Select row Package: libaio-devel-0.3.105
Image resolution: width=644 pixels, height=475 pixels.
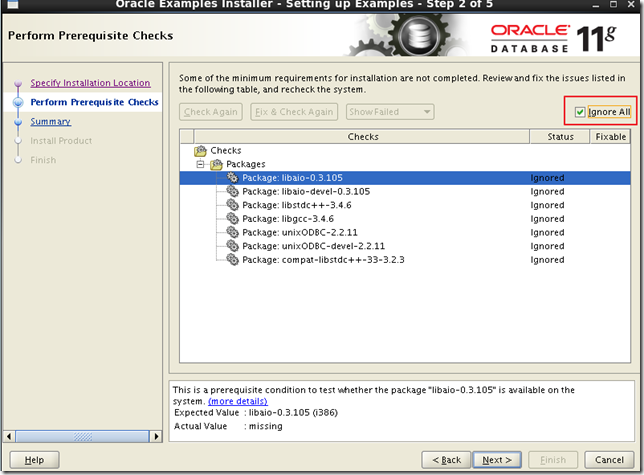pyautogui.click(x=405, y=191)
